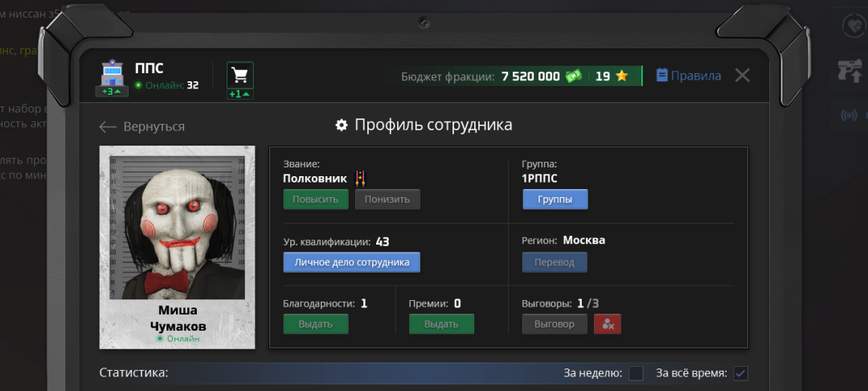The height and width of the screenshot is (391, 868).
Task: Click the group name 1РППС
Action: click(540, 179)
